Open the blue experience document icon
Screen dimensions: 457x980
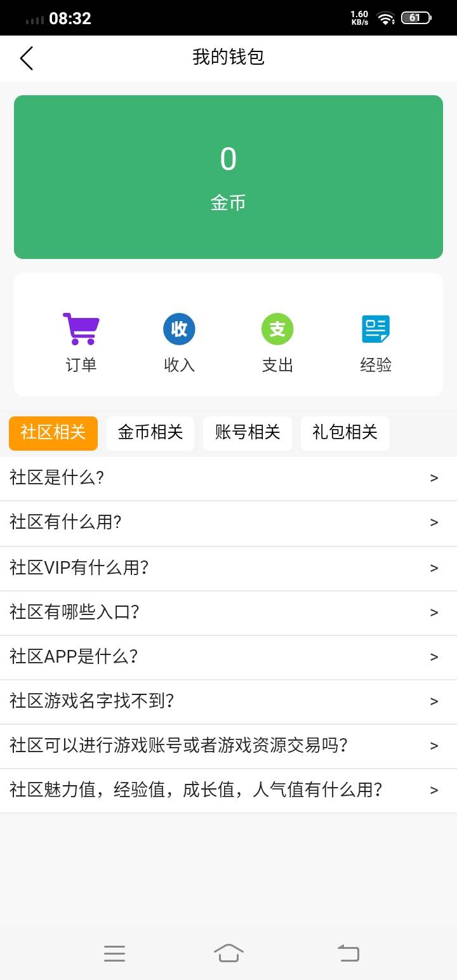point(376,329)
